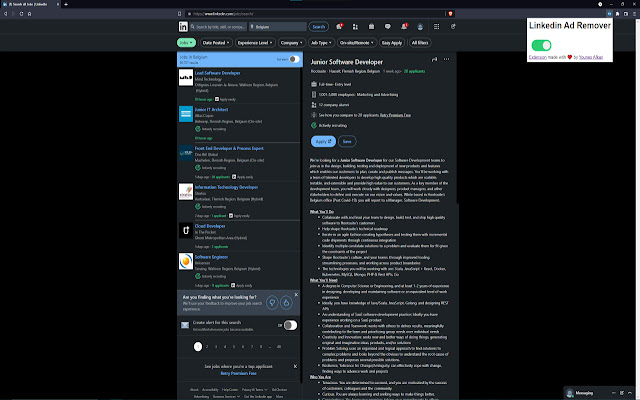Select the Front End Developer job listing
640x400 pixels.
pos(234,146)
